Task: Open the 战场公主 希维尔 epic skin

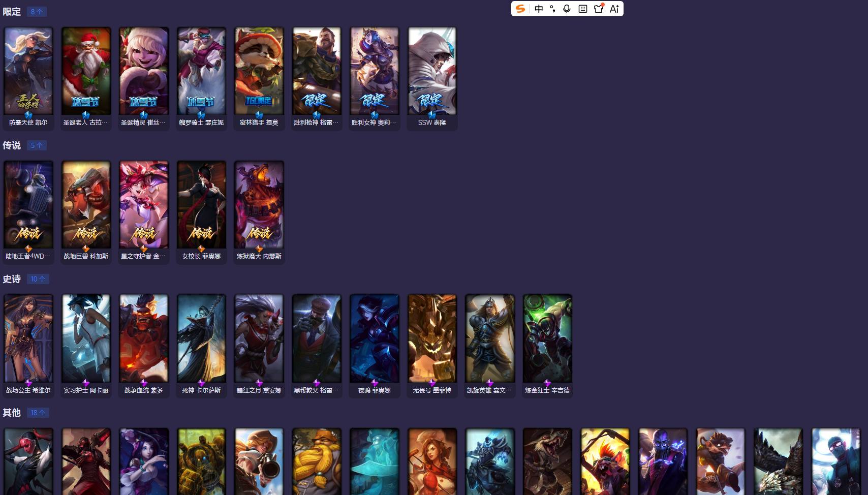Action: [28, 346]
